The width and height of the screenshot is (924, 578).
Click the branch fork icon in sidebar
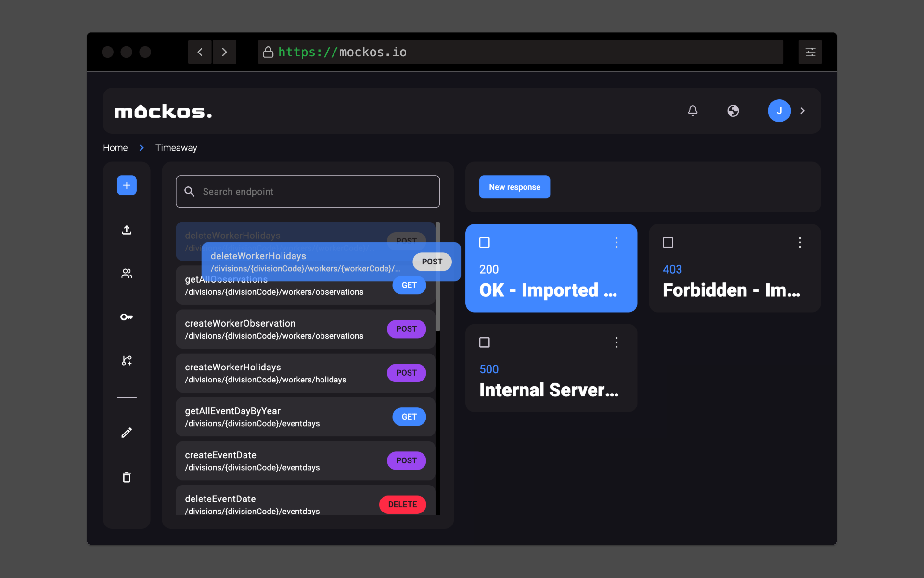click(x=127, y=361)
